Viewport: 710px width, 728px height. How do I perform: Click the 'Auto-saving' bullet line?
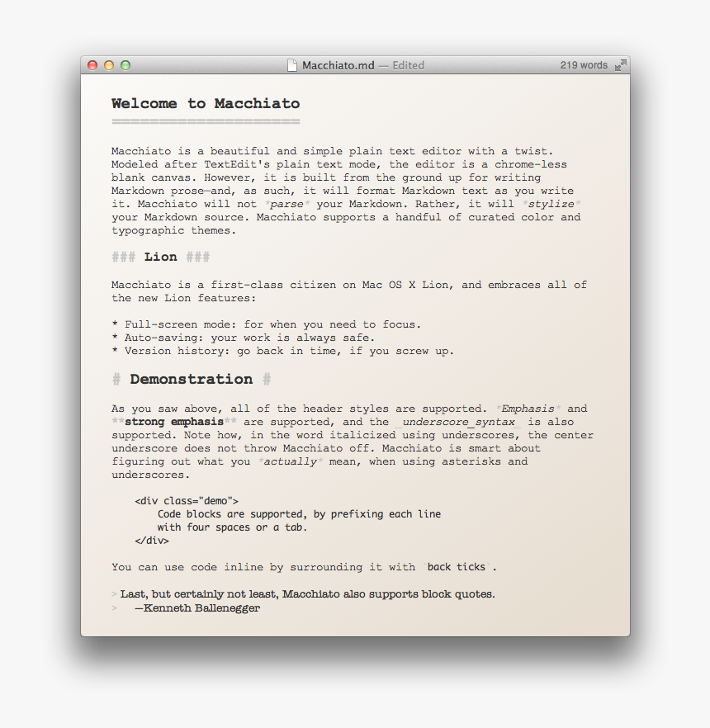click(x=243, y=338)
